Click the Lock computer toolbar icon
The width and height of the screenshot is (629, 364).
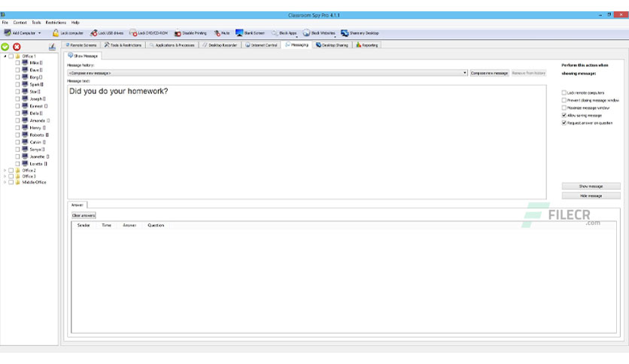56,33
